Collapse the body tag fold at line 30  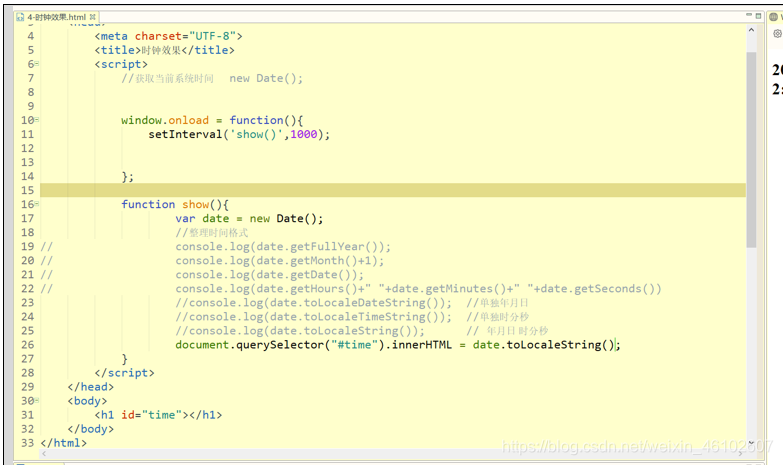[37, 400]
